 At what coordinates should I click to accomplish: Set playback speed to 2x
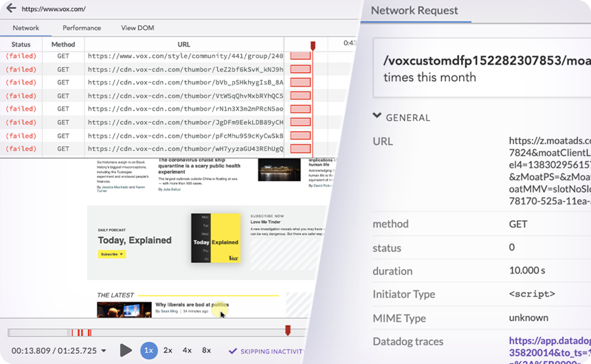coord(168,350)
